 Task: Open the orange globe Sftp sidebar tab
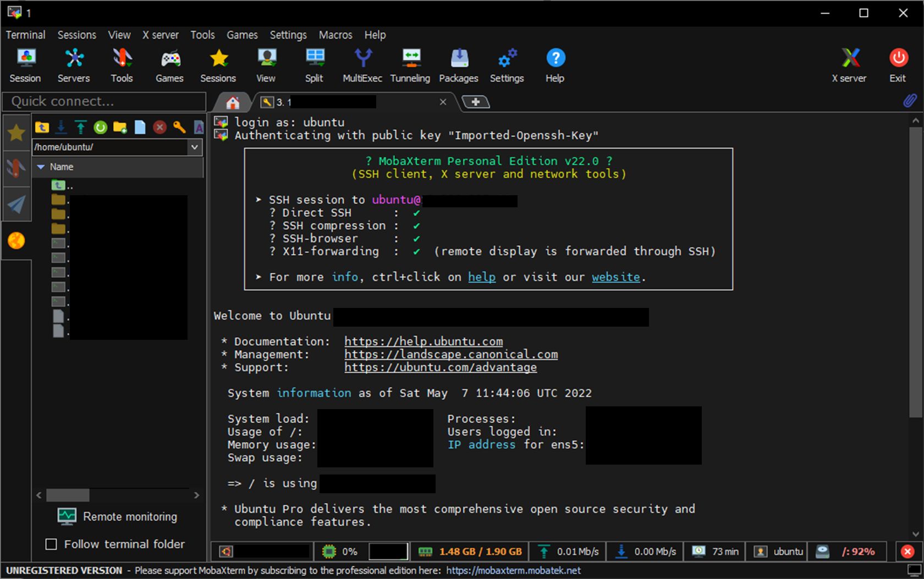pyautogui.click(x=16, y=240)
